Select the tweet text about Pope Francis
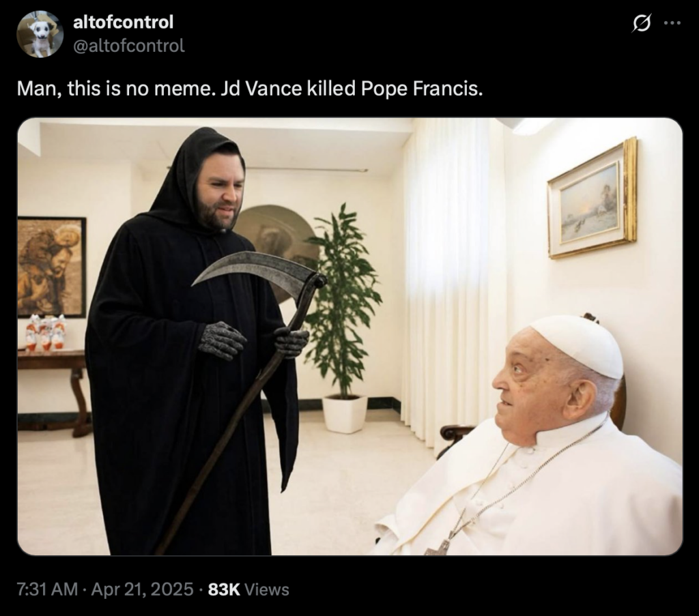This screenshot has height=616, width=699. click(x=250, y=89)
